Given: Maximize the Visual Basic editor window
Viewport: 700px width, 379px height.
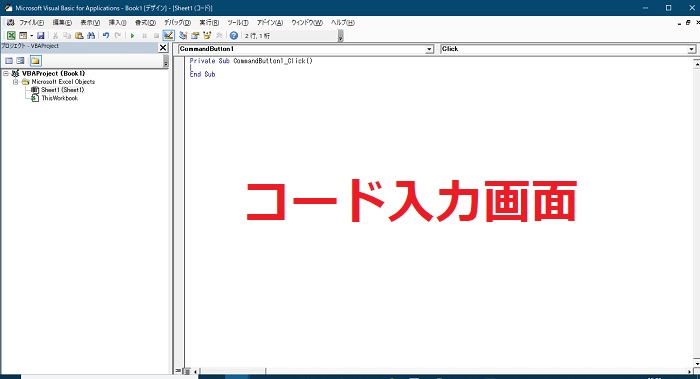Looking at the screenshot, I should [668, 8].
